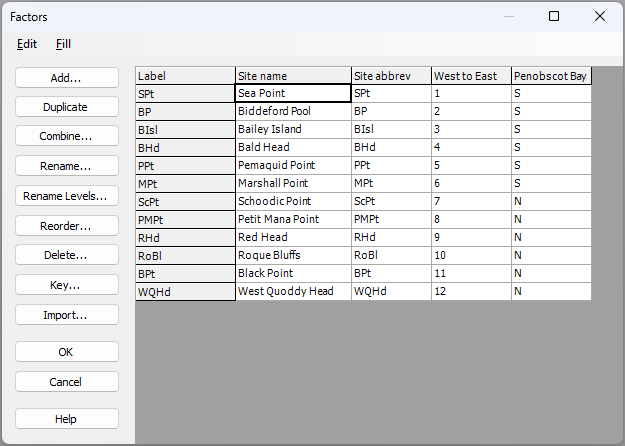Click the Combine... button
This screenshot has width=625, height=446.
(x=66, y=136)
